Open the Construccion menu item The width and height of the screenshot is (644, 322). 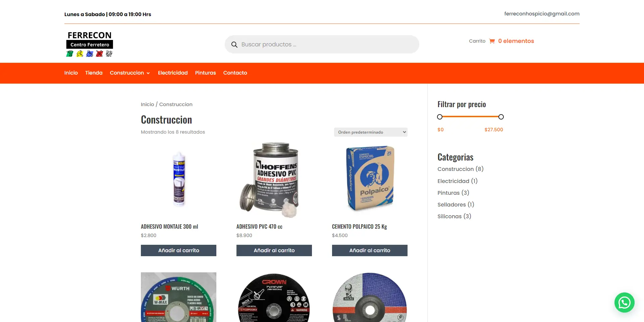(127, 73)
